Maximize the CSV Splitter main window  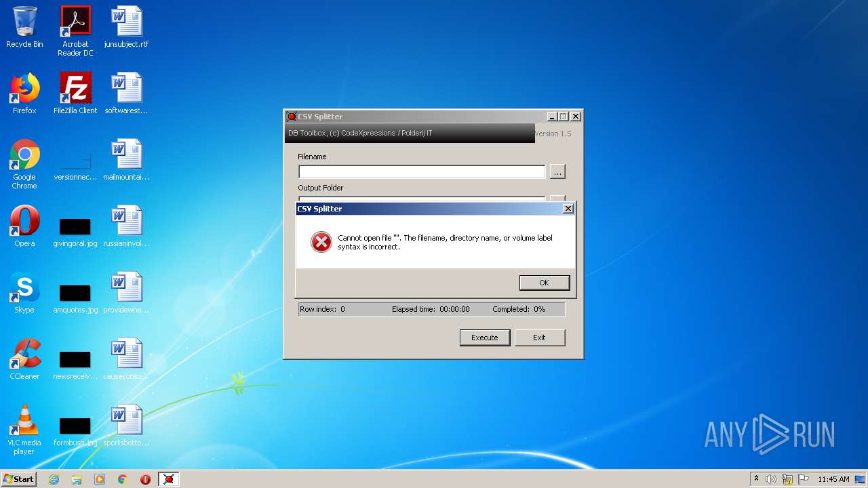(563, 117)
